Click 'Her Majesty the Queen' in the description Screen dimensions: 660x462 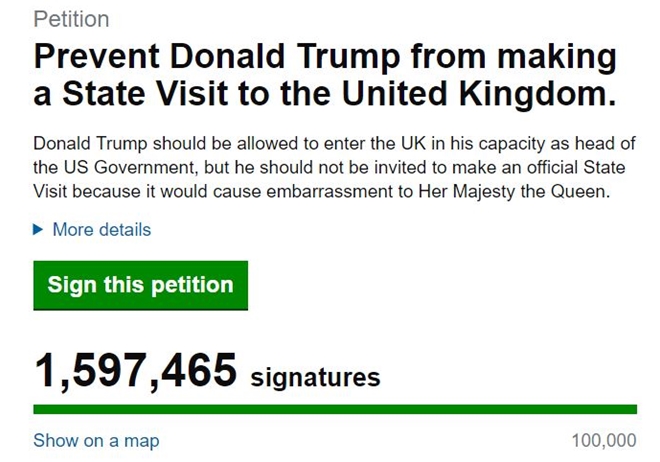click(514, 192)
